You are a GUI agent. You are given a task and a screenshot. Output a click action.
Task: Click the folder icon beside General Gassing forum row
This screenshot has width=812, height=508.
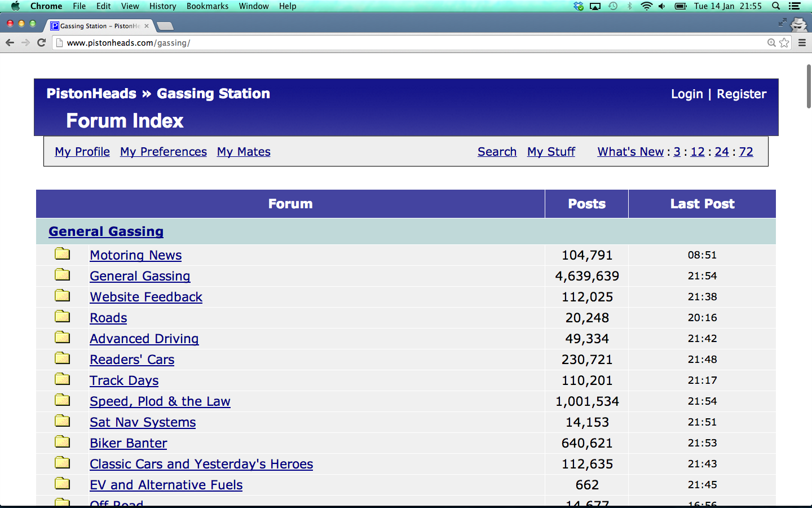pyautogui.click(x=63, y=275)
